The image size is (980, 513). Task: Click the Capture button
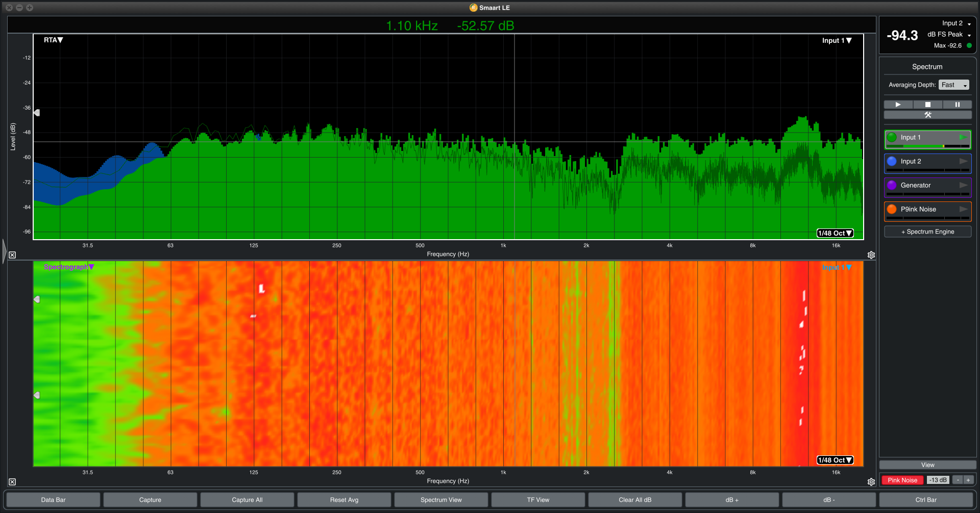[x=150, y=500]
